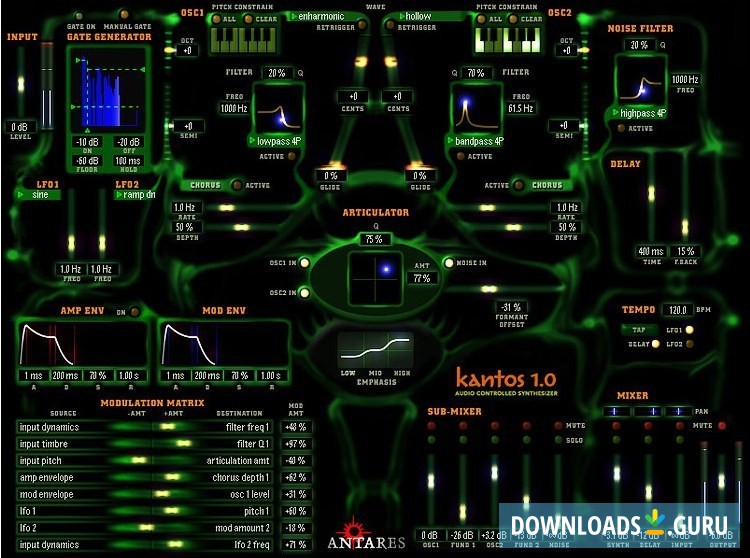Click the Articulator XY pad
The height and width of the screenshot is (558, 750).
(375, 278)
